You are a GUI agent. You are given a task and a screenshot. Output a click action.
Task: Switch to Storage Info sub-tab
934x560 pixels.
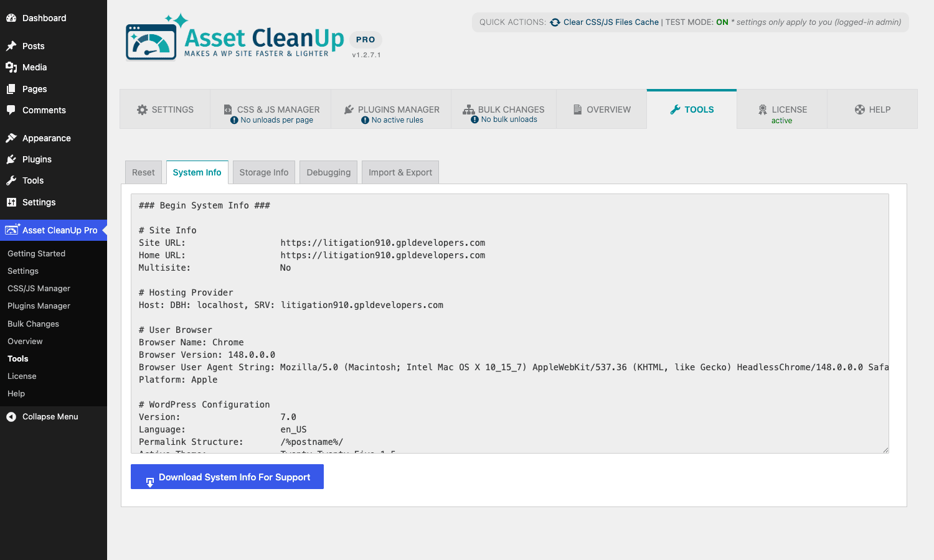point(264,172)
